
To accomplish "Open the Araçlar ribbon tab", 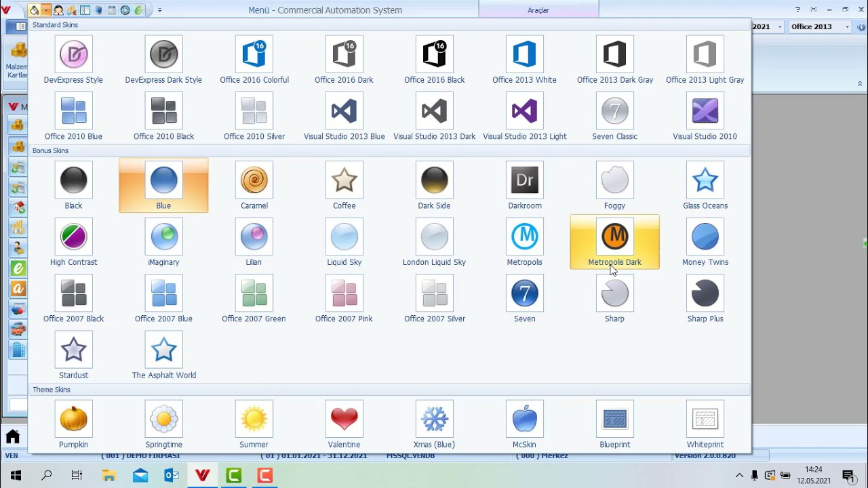I will click(538, 9).
